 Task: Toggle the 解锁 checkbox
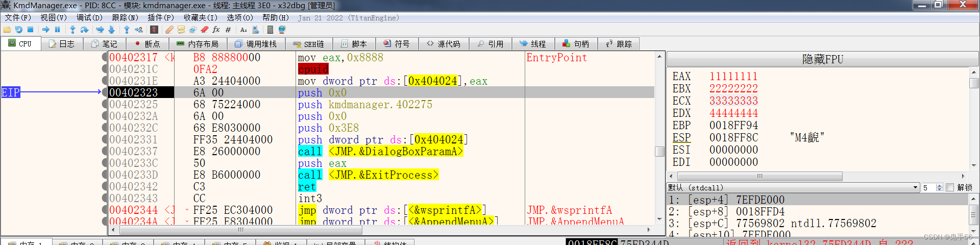(950, 187)
